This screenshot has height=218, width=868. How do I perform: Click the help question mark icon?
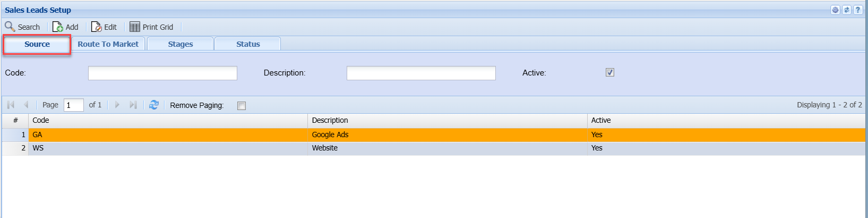click(x=857, y=10)
